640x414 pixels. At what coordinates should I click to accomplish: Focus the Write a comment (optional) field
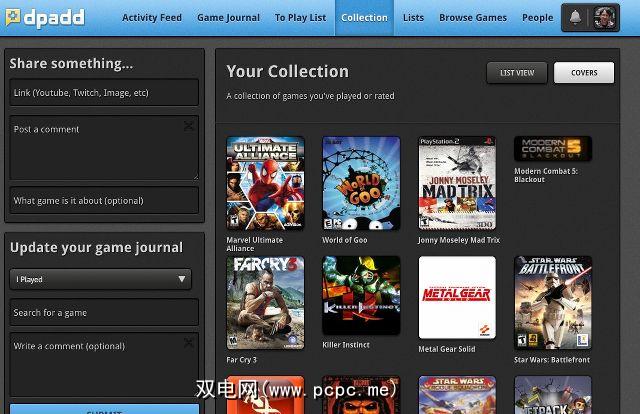point(104,365)
